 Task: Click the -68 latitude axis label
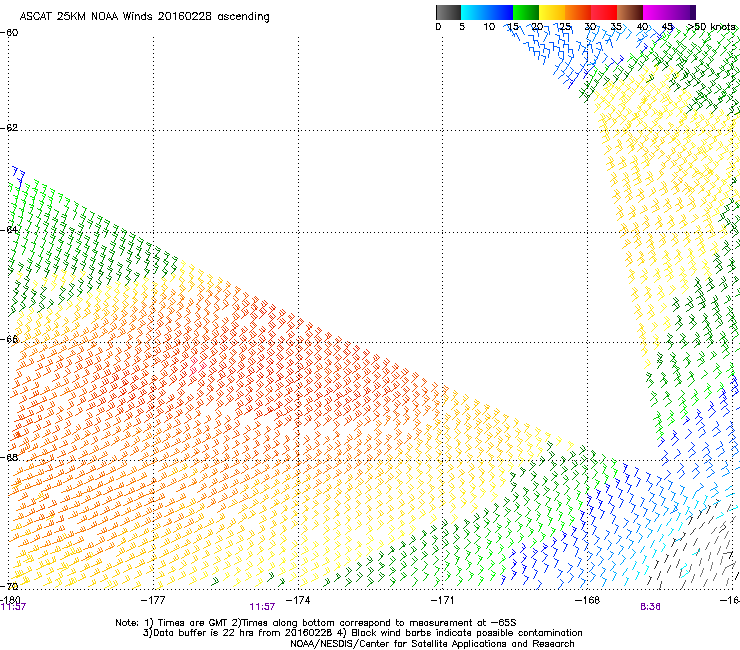[x=9, y=457]
